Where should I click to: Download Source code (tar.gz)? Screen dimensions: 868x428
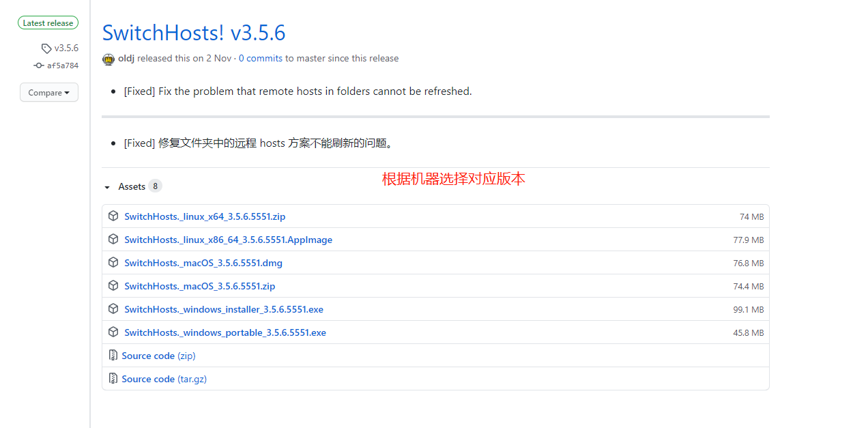point(164,379)
